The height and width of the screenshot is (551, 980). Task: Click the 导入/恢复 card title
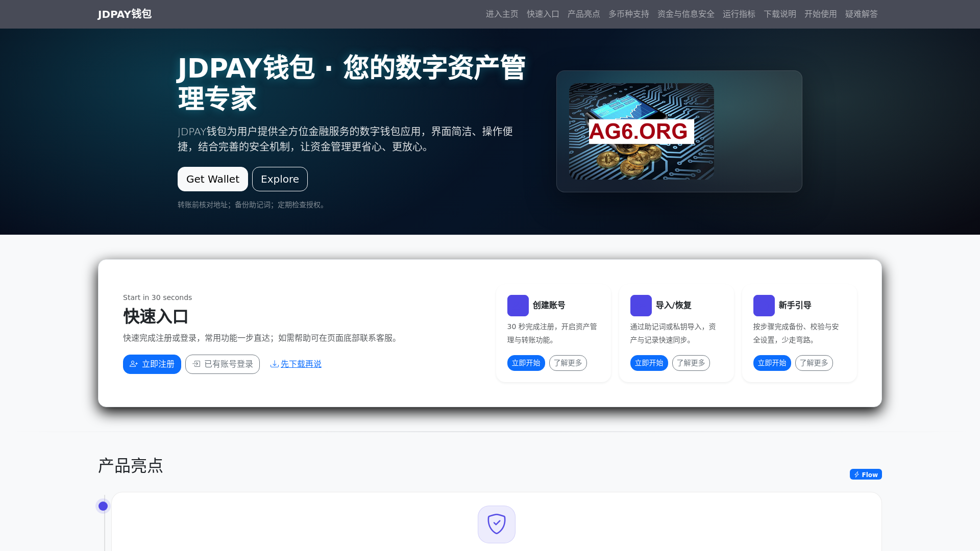(x=674, y=305)
